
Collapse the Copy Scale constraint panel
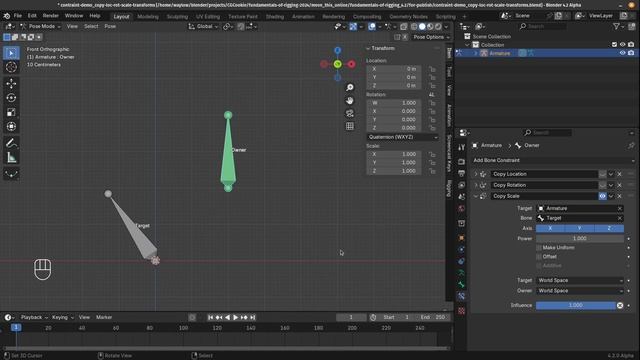pyautogui.click(x=476, y=196)
